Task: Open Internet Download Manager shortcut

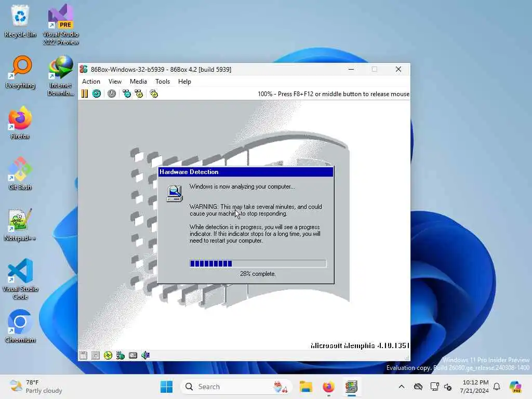Action: 61,75
